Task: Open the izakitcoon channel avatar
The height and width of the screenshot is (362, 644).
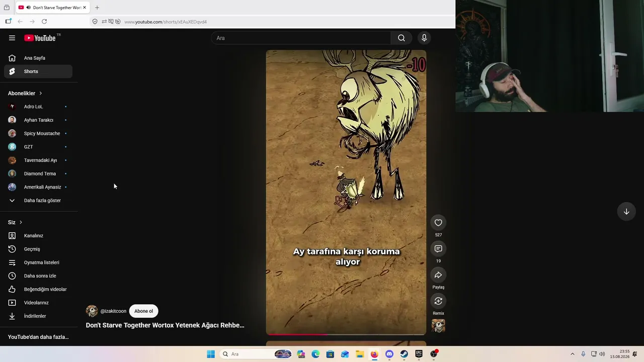Action: (x=92, y=311)
